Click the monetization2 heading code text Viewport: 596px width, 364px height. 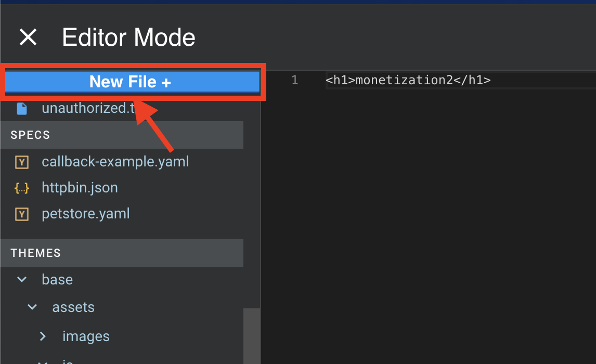409,80
